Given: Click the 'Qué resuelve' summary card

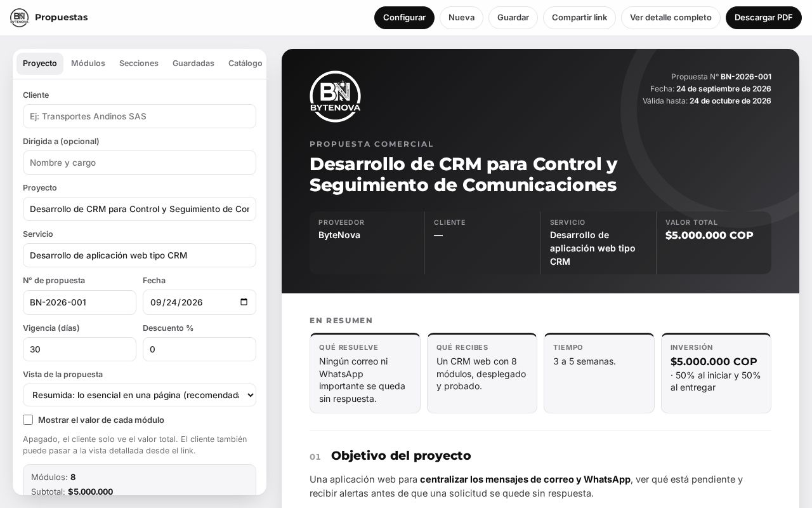Looking at the screenshot, I should coord(365,373).
